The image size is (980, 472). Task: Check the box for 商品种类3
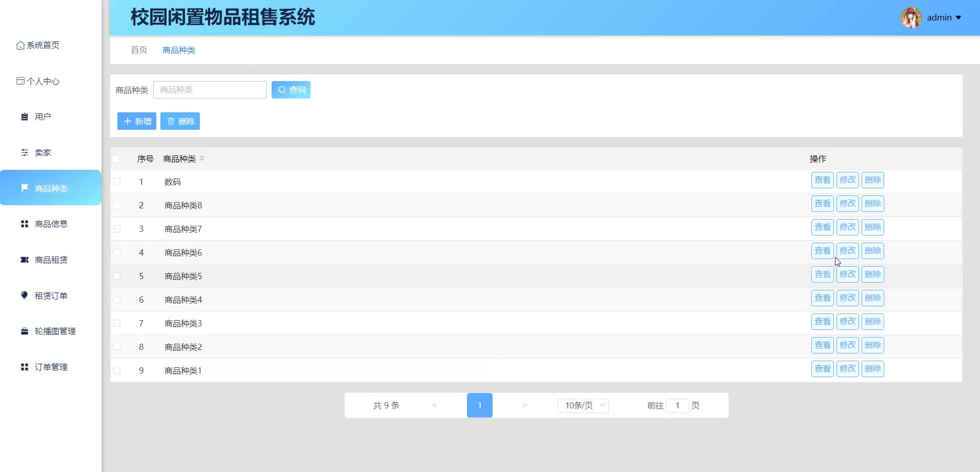(117, 323)
